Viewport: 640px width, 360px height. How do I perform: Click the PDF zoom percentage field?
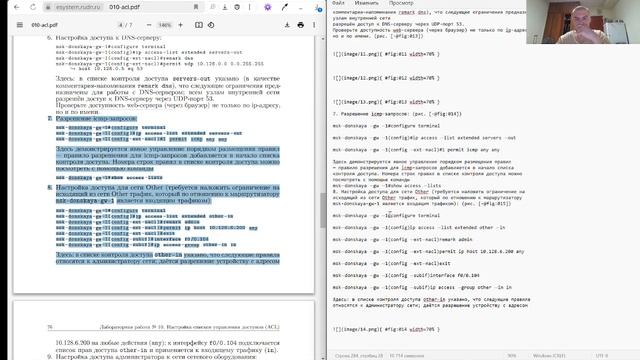coord(165,25)
